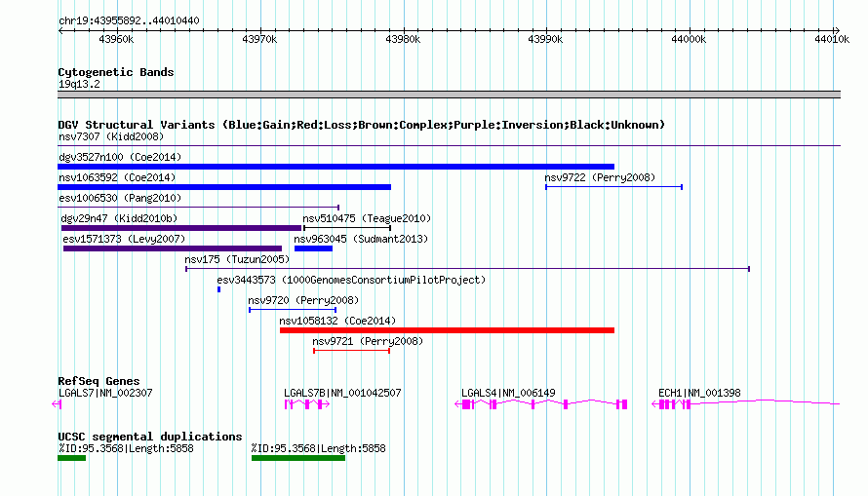Click the nsv9722 (Perry2008) blue variant line
Screen dimensions: 868x496
(613, 187)
